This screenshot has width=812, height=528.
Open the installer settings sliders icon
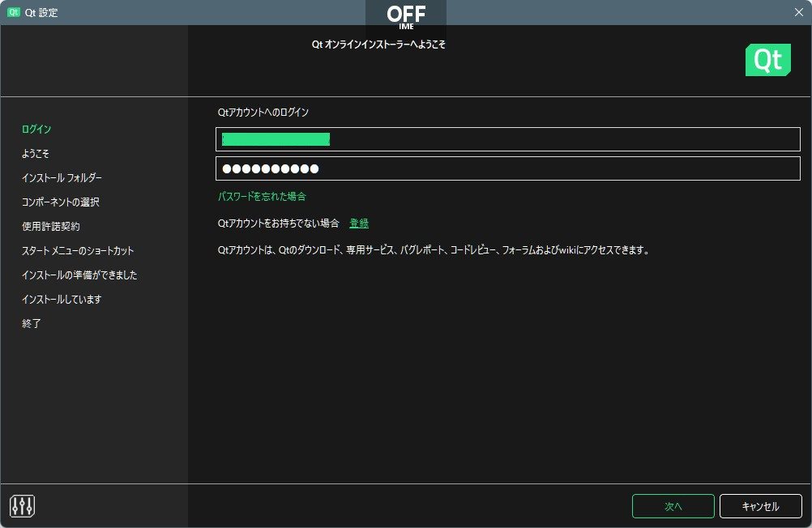pyautogui.click(x=22, y=506)
